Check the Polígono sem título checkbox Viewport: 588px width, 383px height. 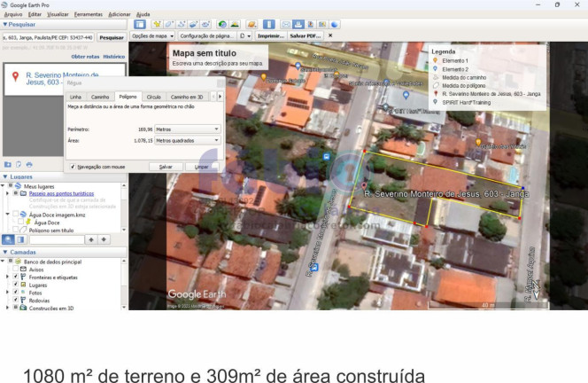click(x=16, y=230)
